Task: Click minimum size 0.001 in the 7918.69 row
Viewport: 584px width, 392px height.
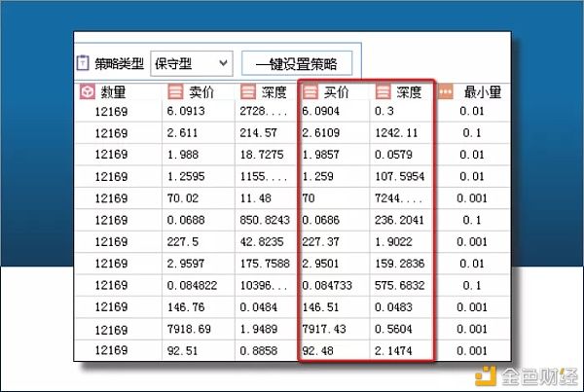Action: [472, 329]
